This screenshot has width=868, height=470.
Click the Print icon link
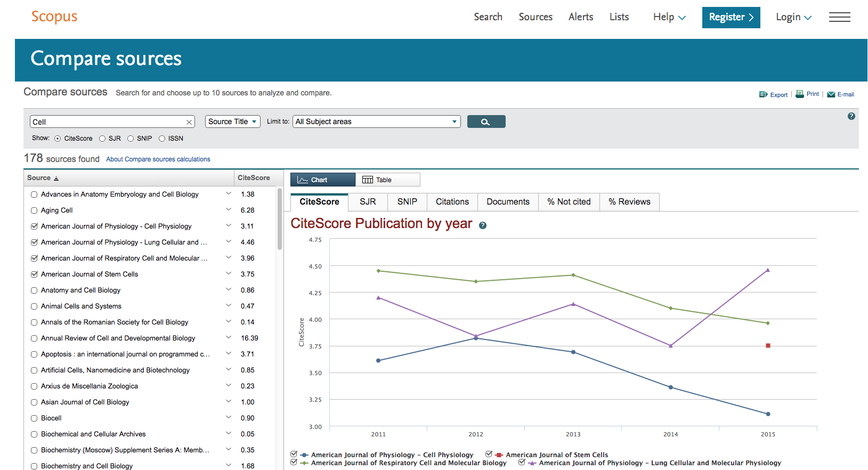point(807,94)
